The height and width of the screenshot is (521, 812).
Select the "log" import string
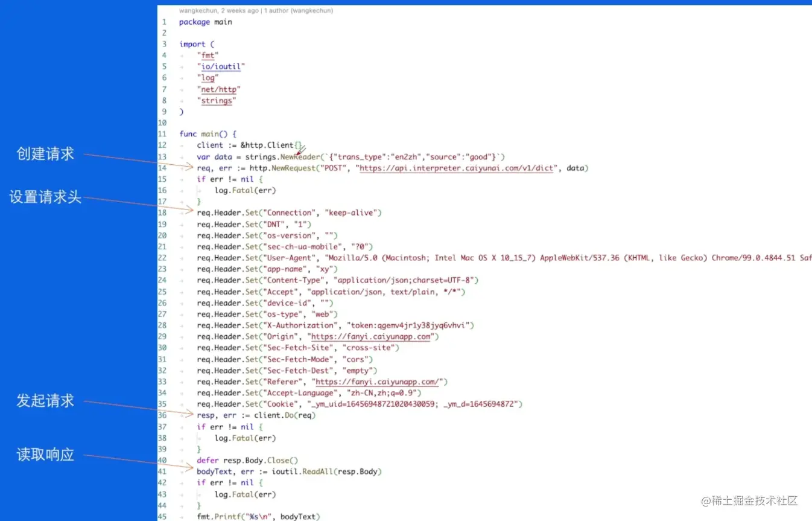point(208,78)
